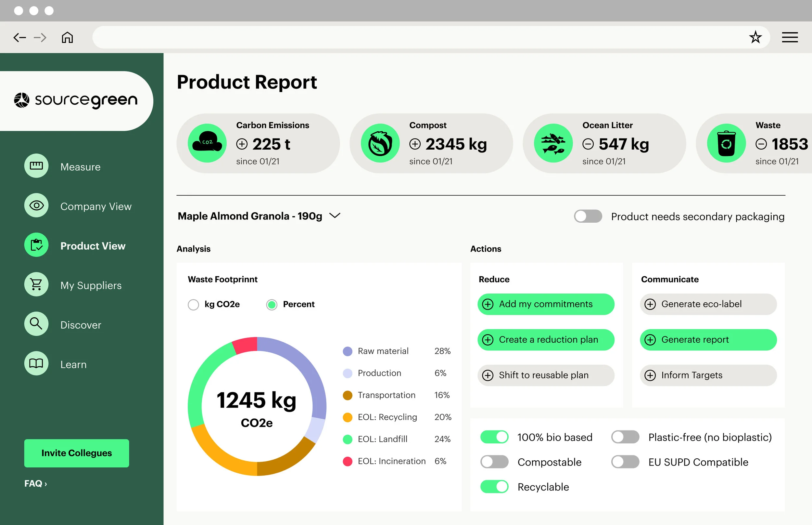The image size is (812, 525).
Task: Expand Maple Almond Granola product dropdown
Action: click(x=335, y=216)
